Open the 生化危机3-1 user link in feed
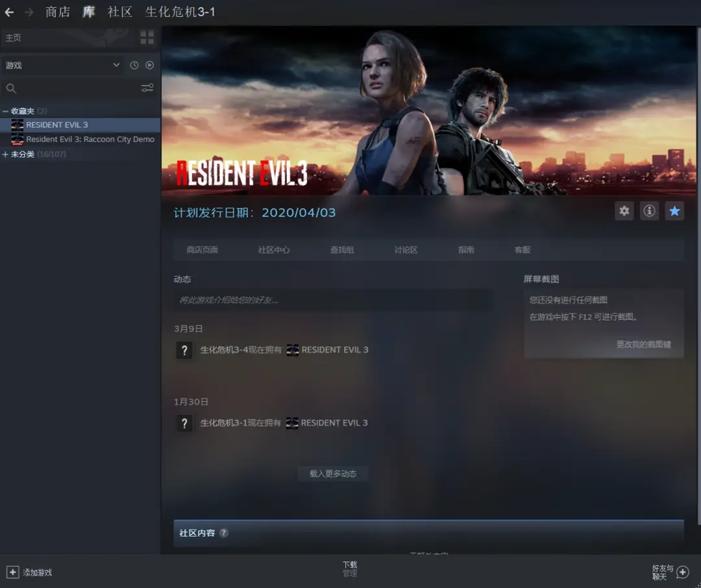Image resolution: width=701 pixels, height=588 pixels. click(x=224, y=423)
